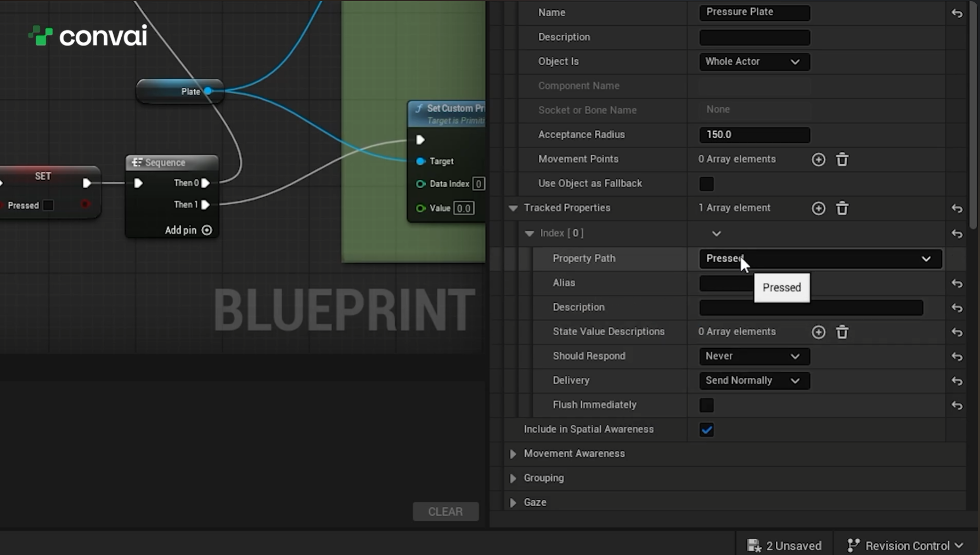Open the Should Respond dropdown
Viewport: 980px width, 555px height.
point(754,356)
